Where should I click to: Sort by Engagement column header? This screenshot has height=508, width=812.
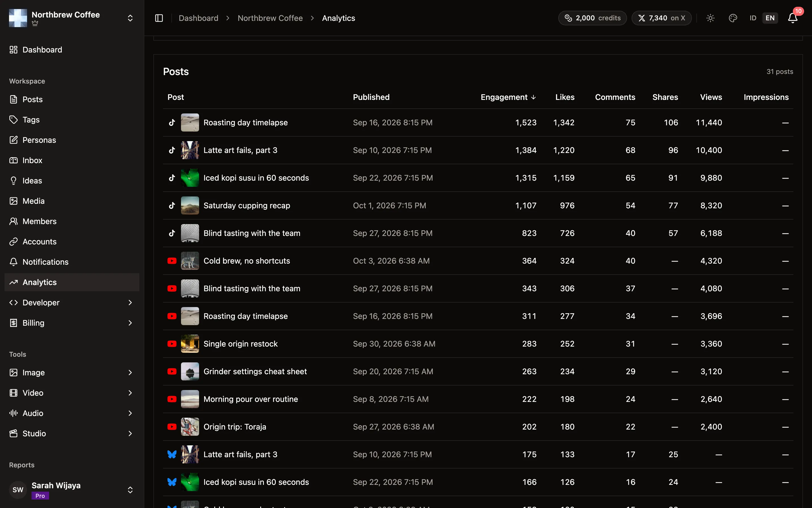[x=508, y=97]
